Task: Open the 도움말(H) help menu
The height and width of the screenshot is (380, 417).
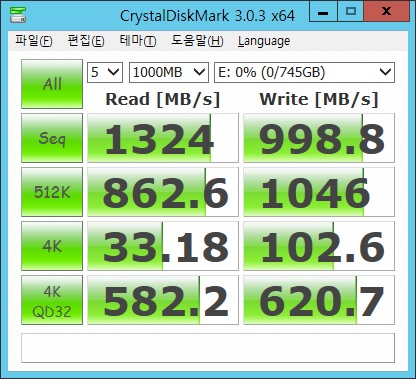Action: coord(197,41)
